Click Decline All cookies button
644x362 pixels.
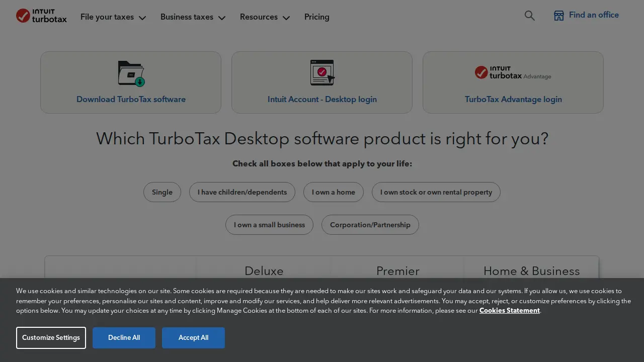(124, 338)
